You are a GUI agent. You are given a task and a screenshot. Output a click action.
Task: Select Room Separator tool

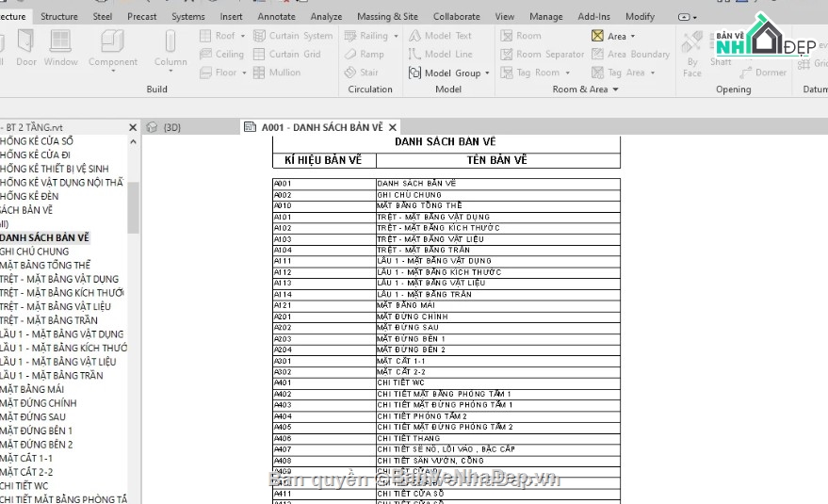[x=543, y=54]
